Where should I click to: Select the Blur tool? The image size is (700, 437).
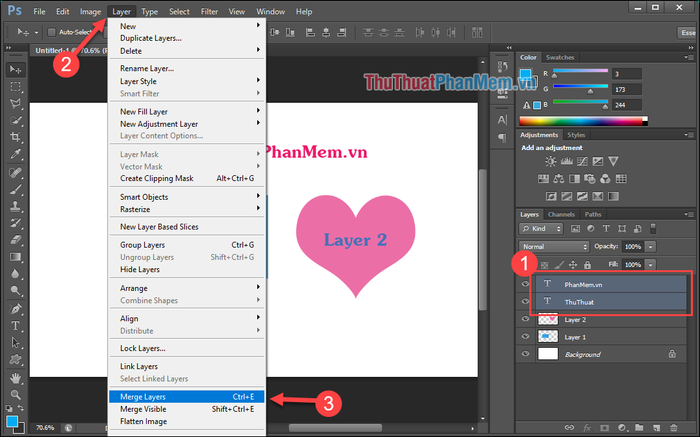tap(16, 274)
